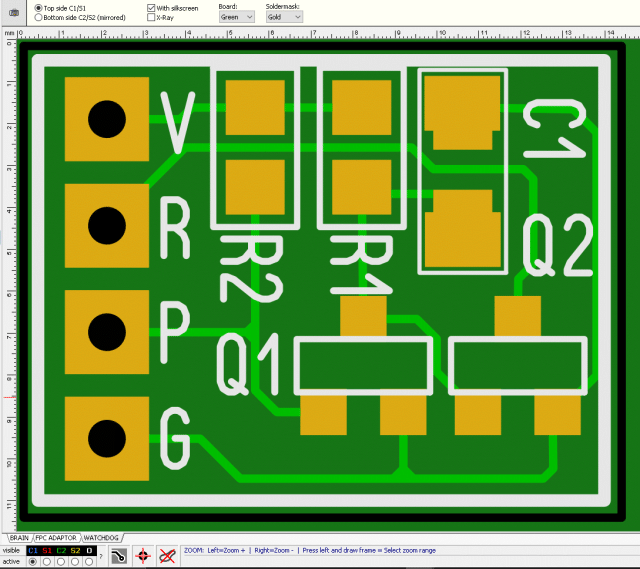Uncheck the With silkscreen checkbox
The width and height of the screenshot is (640, 569).
coord(151,8)
